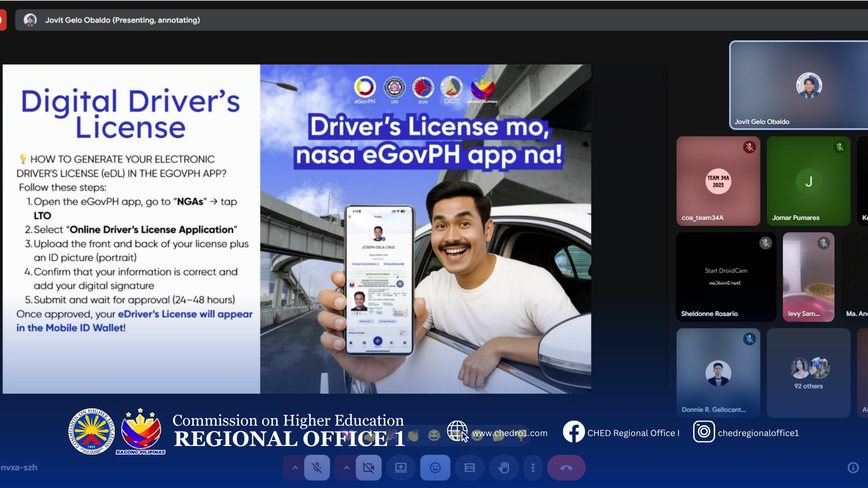Open the three-dot more options menu

coord(533,468)
